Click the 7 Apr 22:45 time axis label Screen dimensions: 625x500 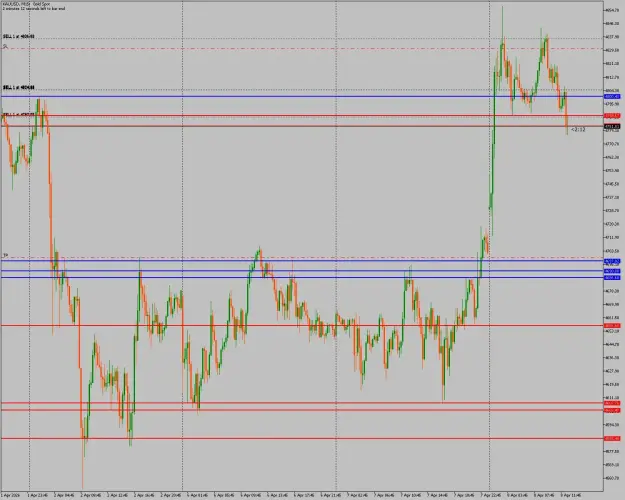[x=490, y=495]
